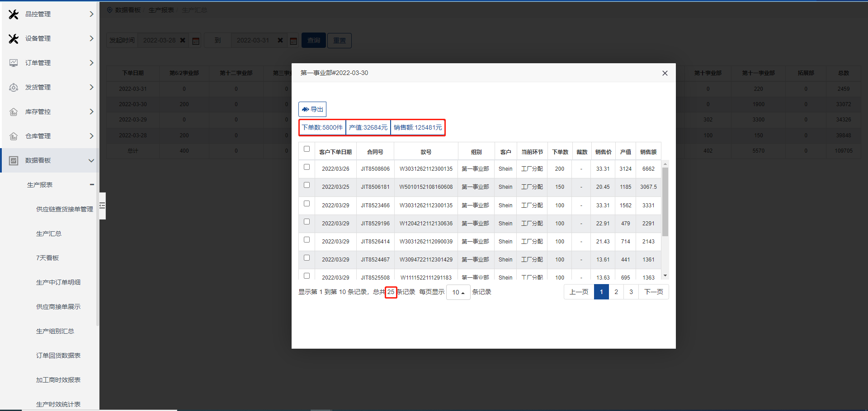Tick the checkbox for contract JIT8529196
The width and height of the screenshot is (868, 411).
click(307, 222)
